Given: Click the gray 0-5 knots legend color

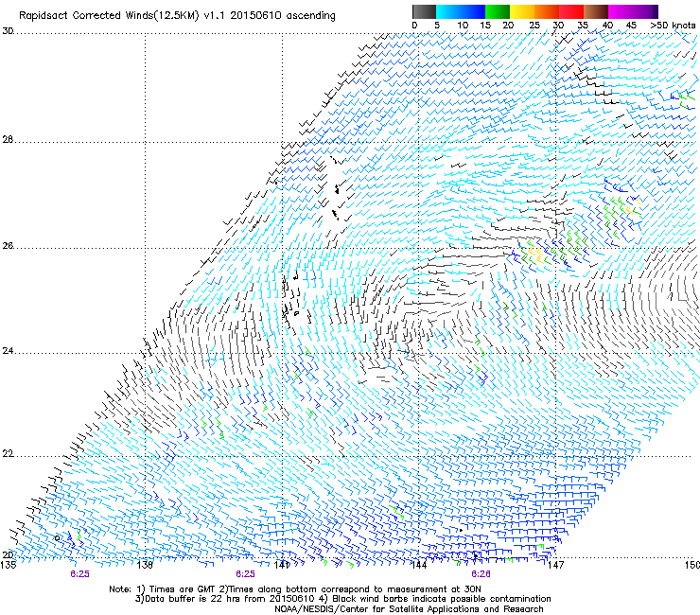Looking at the screenshot, I should click(424, 11).
